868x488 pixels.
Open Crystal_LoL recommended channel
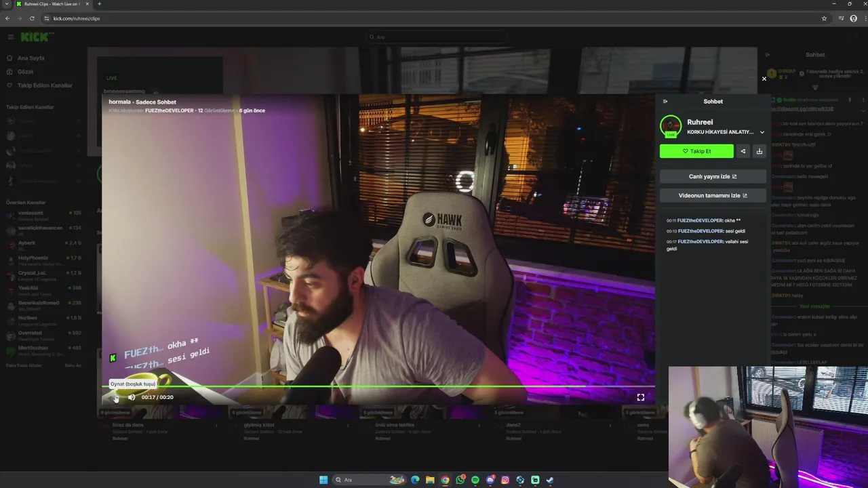click(x=43, y=274)
